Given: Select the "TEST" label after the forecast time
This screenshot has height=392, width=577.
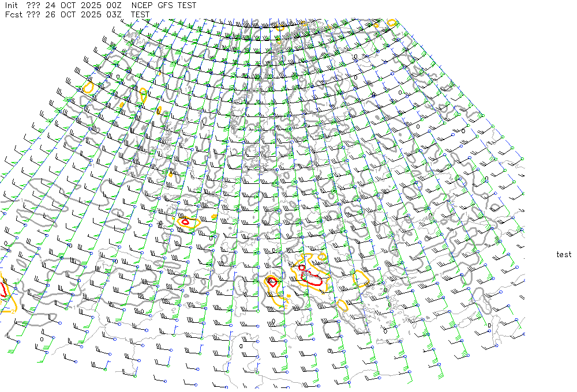Looking at the screenshot, I should coord(140,14).
